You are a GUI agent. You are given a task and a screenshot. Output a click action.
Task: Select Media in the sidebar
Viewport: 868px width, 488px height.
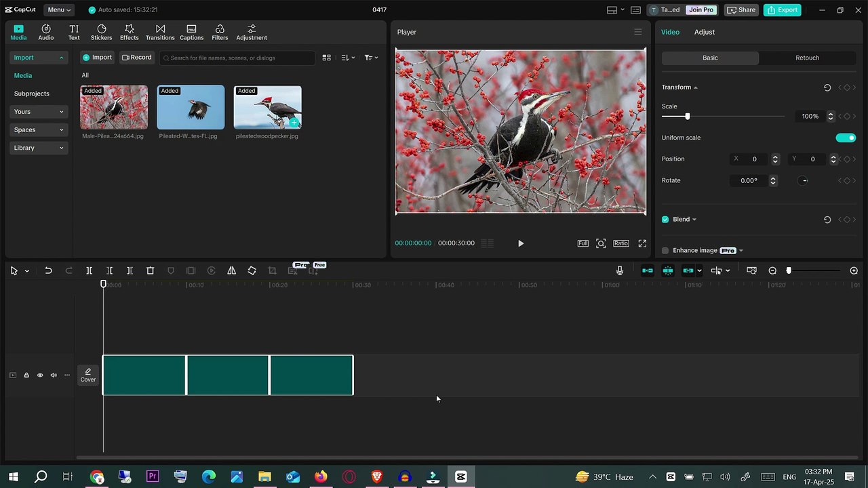[x=23, y=76]
